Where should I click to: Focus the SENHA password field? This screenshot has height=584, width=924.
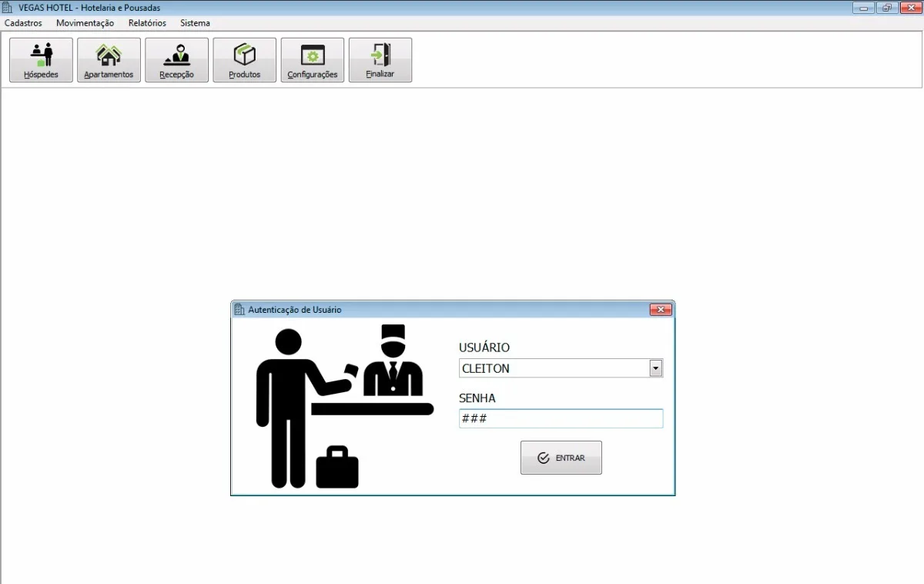point(561,418)
